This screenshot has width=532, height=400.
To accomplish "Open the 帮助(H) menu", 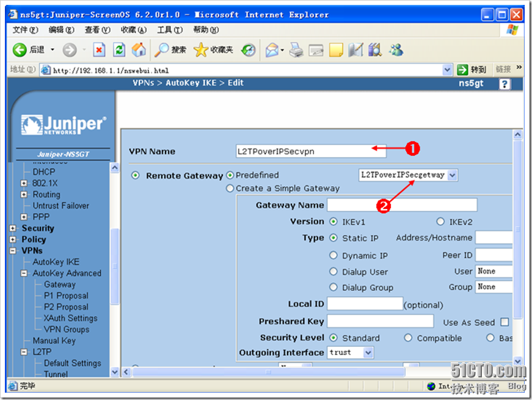I will click(206, 30).
